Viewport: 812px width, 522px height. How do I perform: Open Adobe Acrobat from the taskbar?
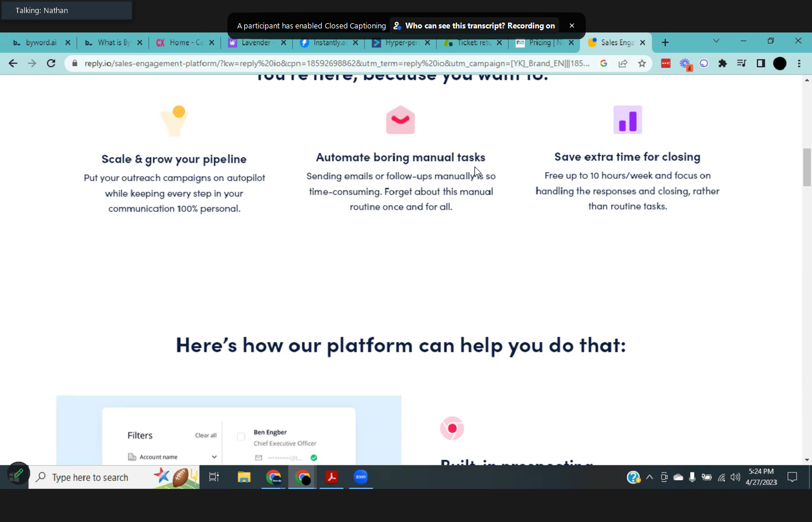pyautogui.click(x=331, y=477)
